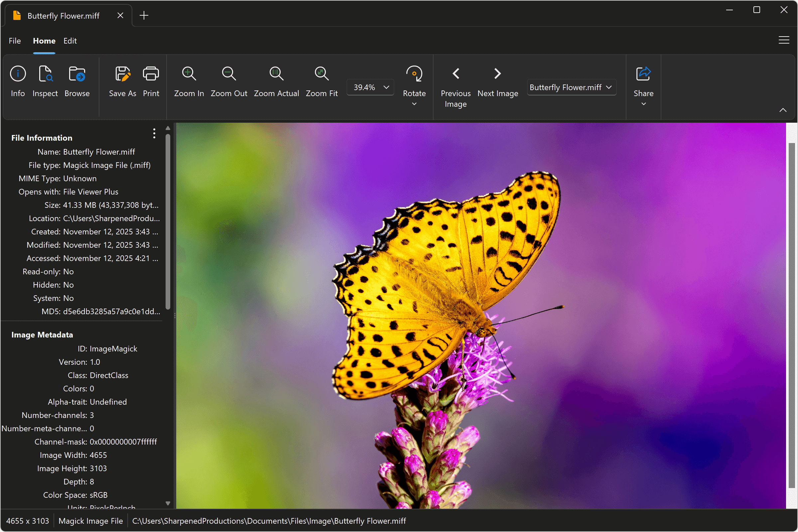Screen dimensions: 798x532
Task: Share the current file
Action: click(643, 81)
